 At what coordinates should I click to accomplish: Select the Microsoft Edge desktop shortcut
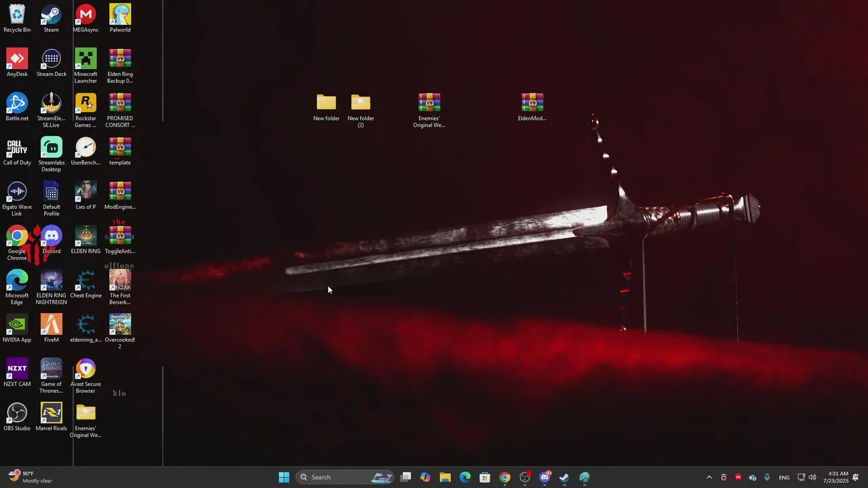coord(17,287)
